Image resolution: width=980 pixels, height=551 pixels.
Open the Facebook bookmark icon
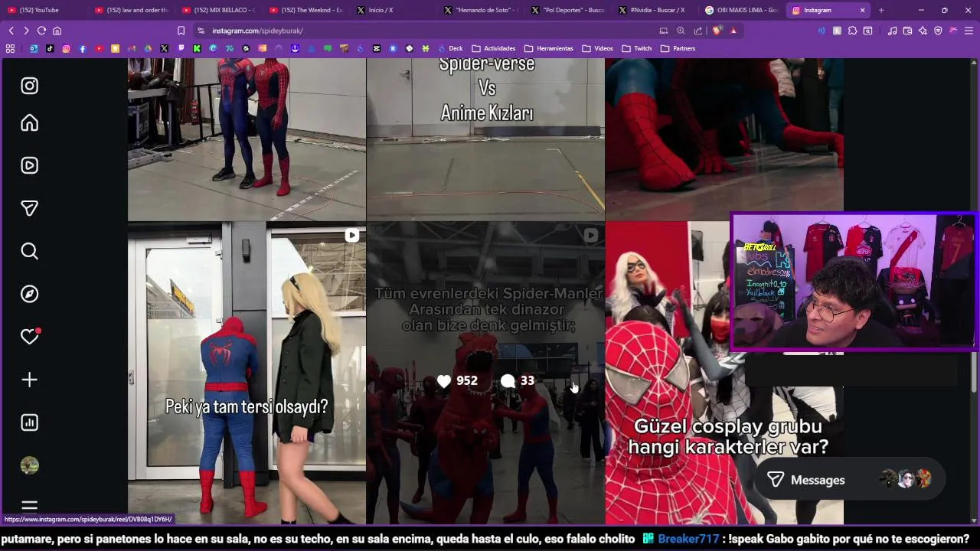tap(83, 48)
